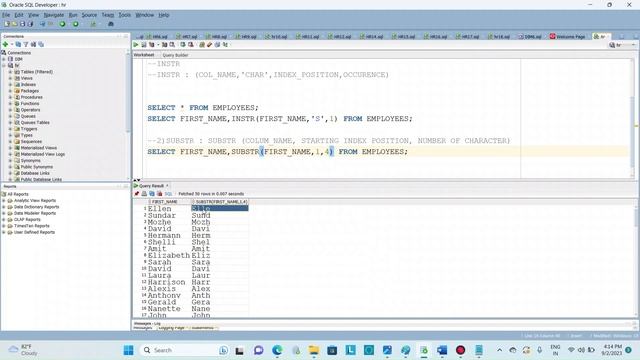Select the Materialized Views tree item
Viewport: 640px width, 360px height.
[39, 148]
